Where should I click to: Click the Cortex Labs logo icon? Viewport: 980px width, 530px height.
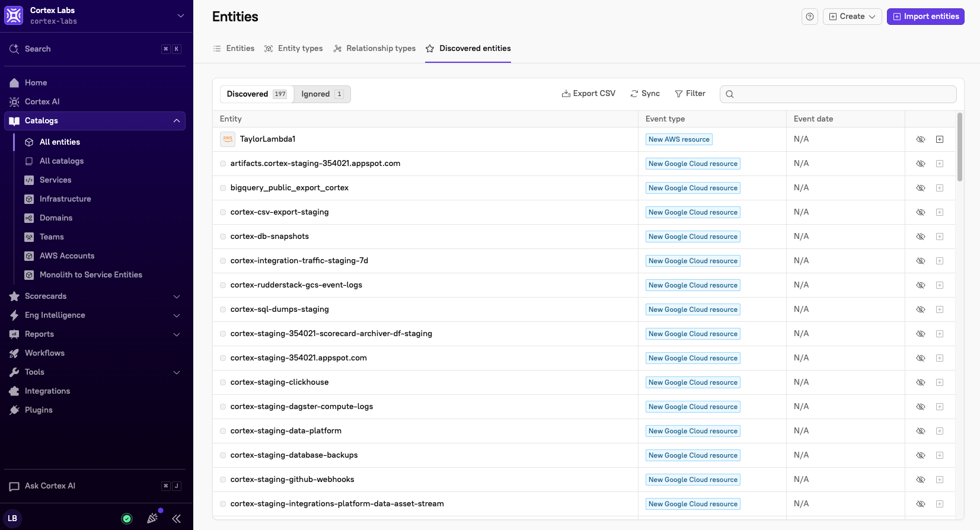click(x=14, y=15)
